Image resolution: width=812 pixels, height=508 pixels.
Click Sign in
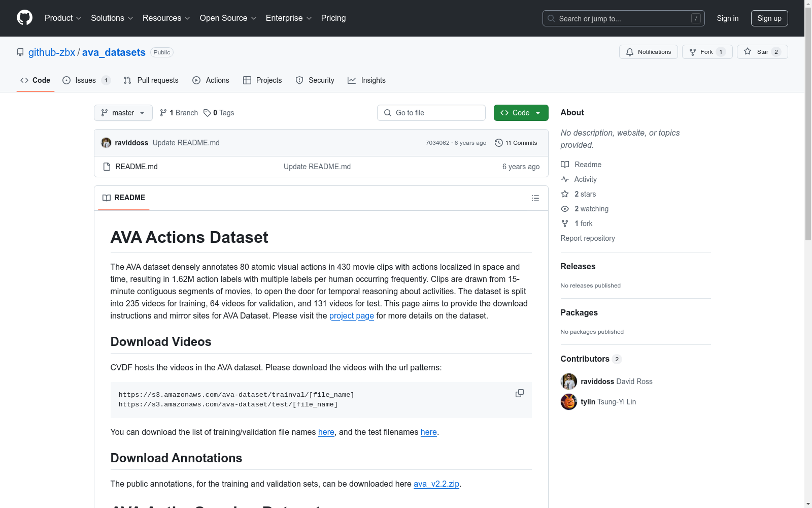pos(728,18)
